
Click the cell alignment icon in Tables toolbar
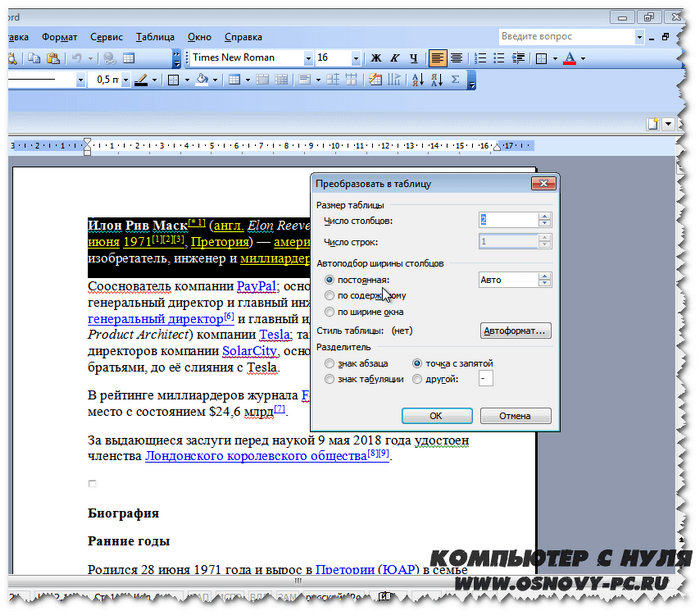(305, 80)
